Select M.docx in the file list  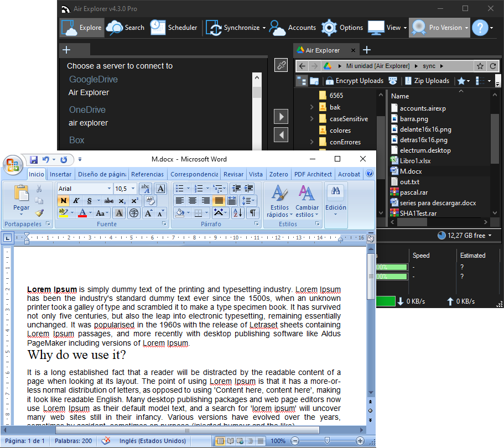411,171
